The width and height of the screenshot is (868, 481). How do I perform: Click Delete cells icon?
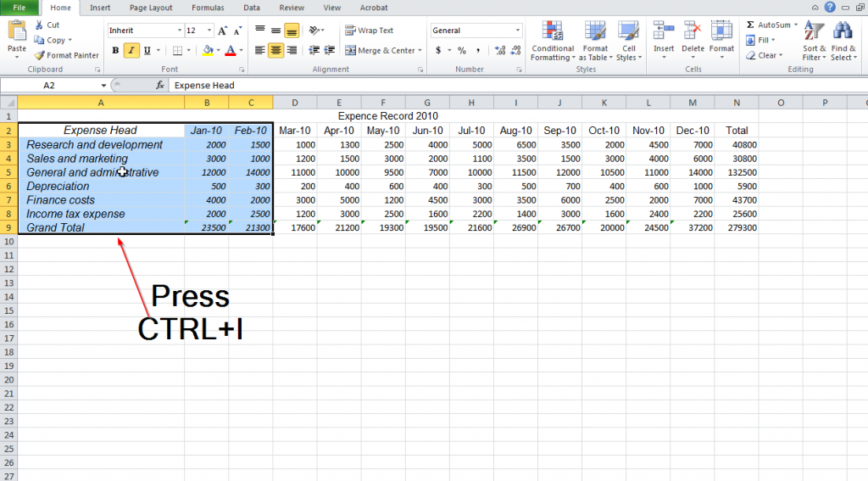[693, 31]
